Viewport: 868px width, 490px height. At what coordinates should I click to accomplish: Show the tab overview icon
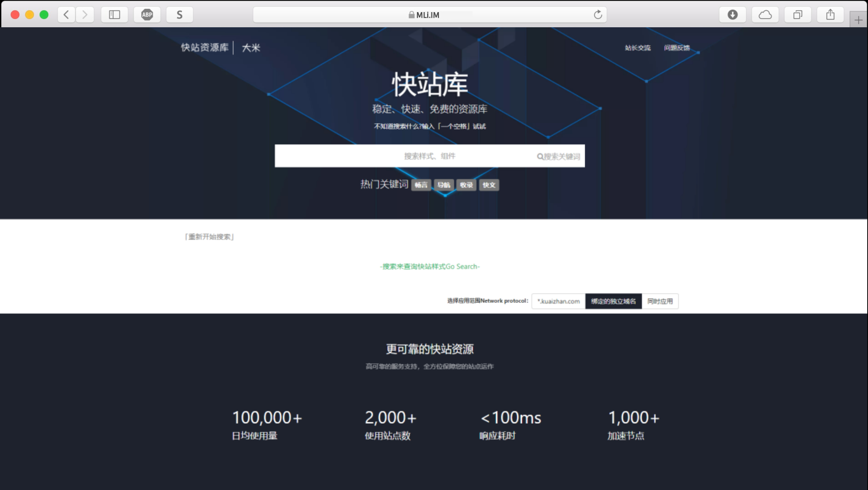798,15
